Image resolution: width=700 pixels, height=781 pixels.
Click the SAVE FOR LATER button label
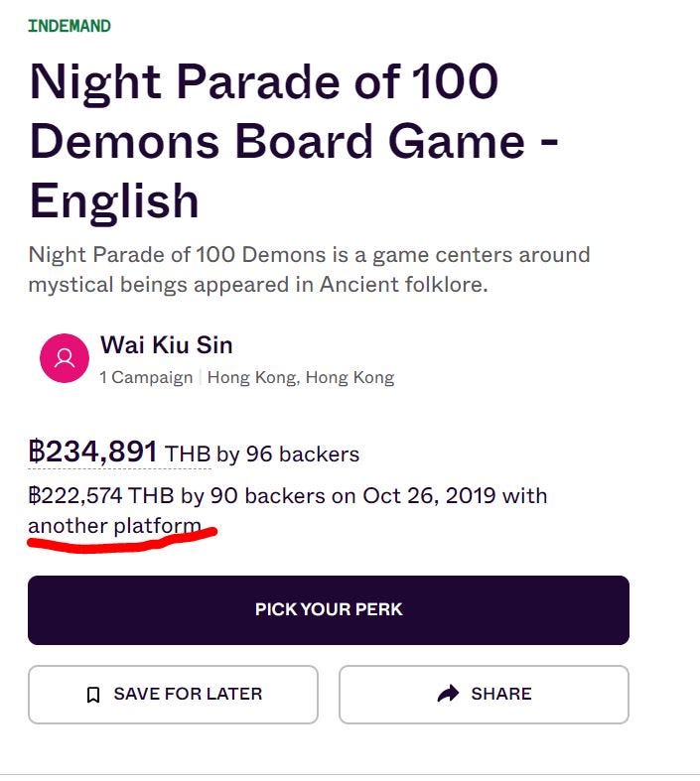tap(188, 695)
